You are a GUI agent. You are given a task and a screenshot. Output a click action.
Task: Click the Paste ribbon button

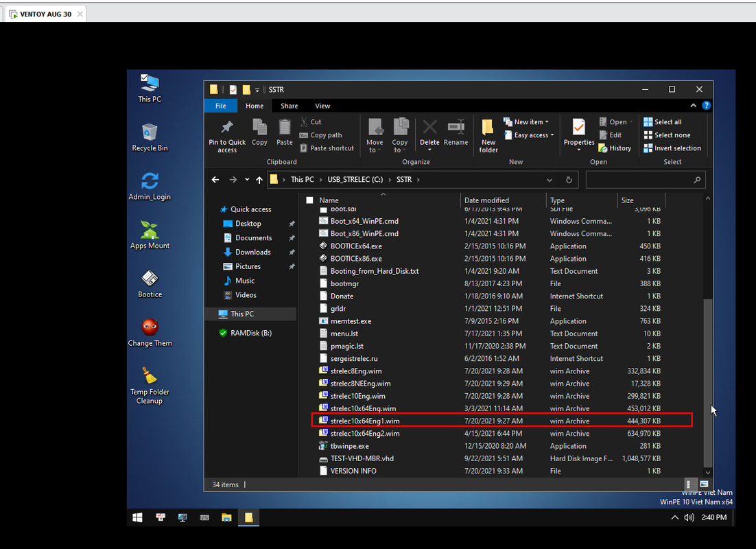285,132
